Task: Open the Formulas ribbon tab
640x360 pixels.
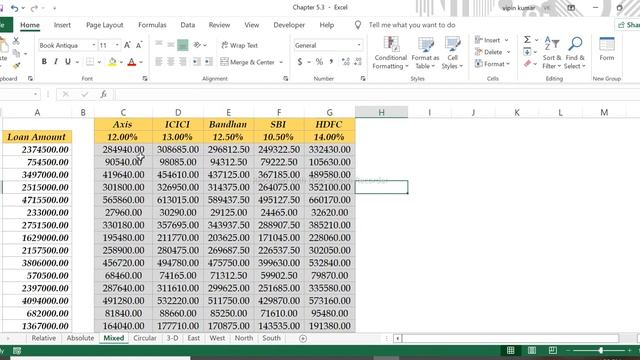Action: pyautogui.click(x=152, y=25)
